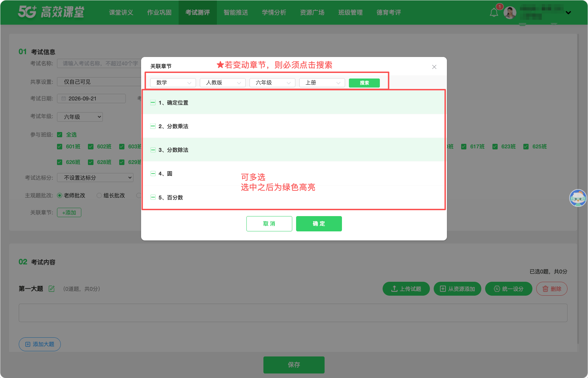The height and width of the screenshot is (378, 588).
Task: Open the 六年级 grade dropdown in dialog
Action: 272,83
